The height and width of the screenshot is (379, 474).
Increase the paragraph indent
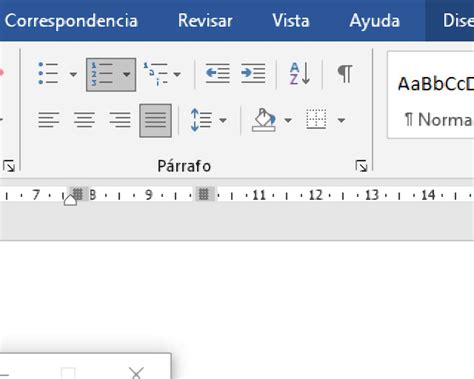coord(253,73)
